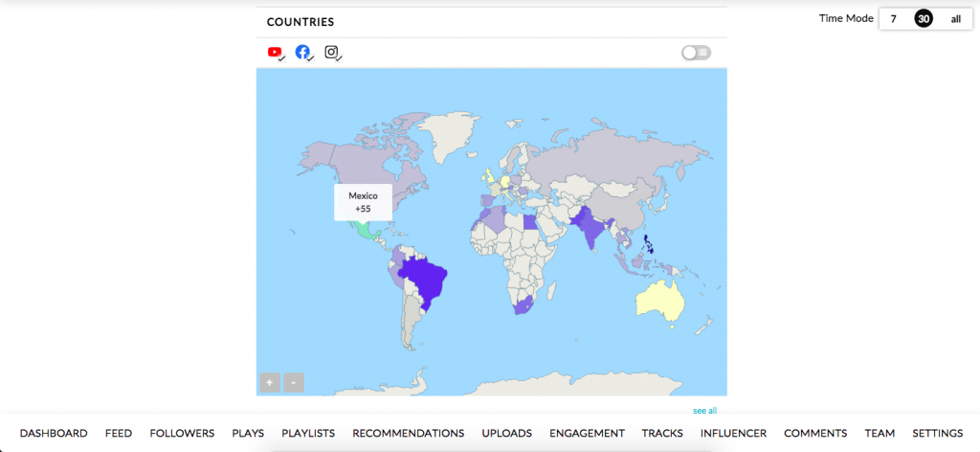This screenshot has height=452, width=980.
Task: Zoom in the map with plus button
Action: pyautogui.click(x=270, y=382)
